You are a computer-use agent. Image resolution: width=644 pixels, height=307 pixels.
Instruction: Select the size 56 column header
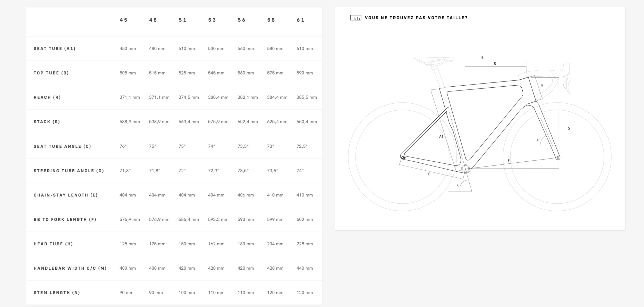(x=242, y=20)
